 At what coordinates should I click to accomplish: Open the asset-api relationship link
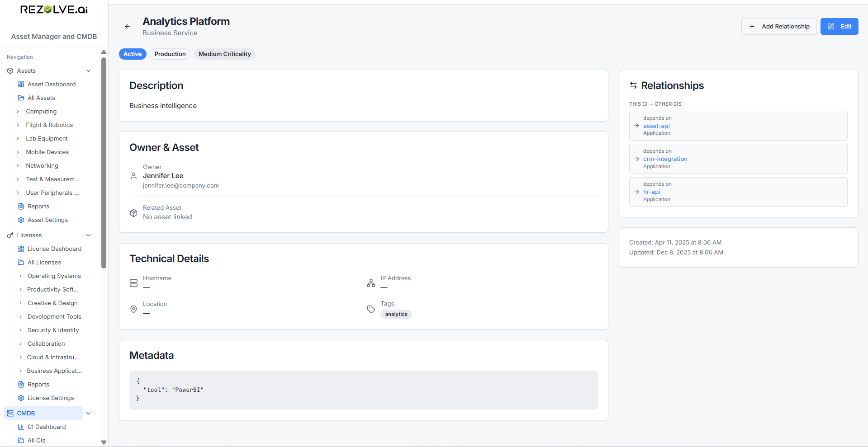click(x=656, y=126)
